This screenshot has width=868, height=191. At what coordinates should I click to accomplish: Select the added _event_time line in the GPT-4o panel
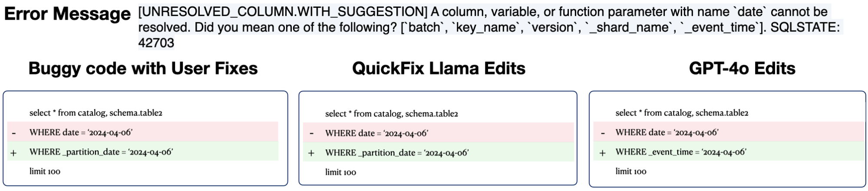point(680,152)
